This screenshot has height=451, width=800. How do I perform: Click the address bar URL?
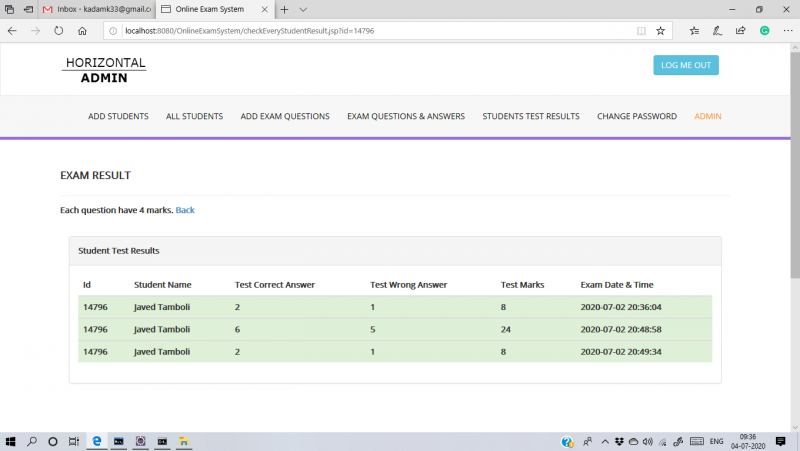click(249, 31)
